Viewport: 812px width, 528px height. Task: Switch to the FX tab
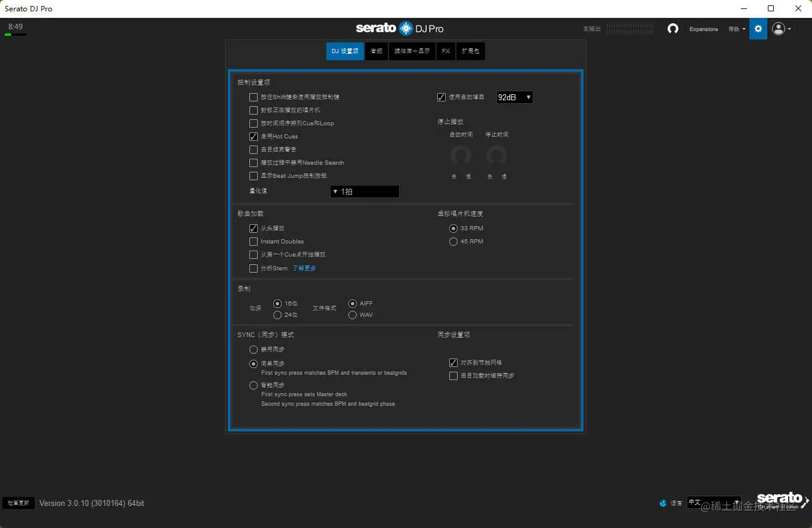point(446,51)
